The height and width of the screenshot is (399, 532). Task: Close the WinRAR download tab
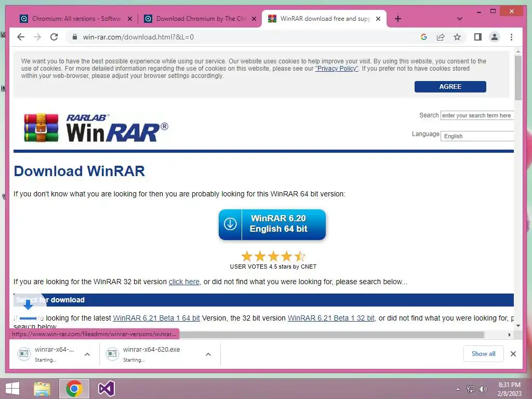pyautogui.click(x=378, y=19)
